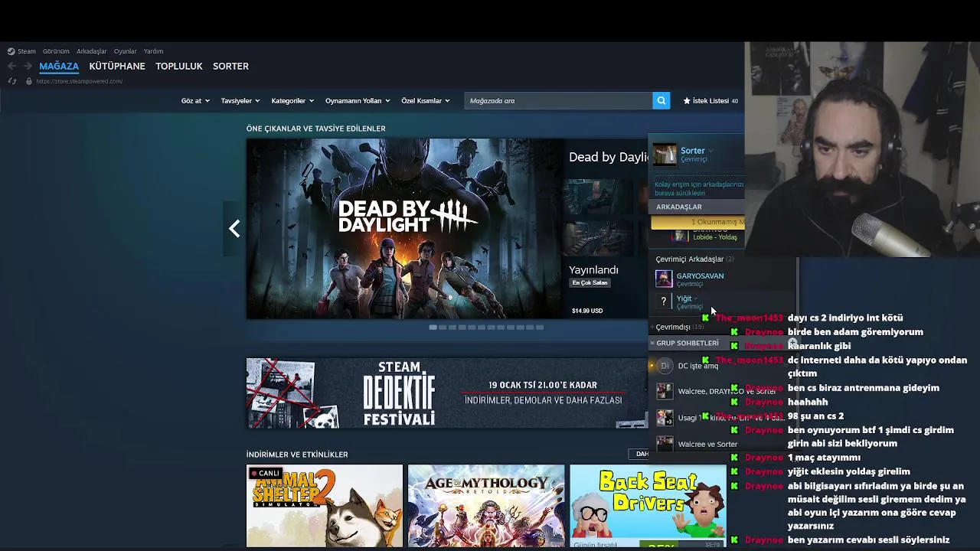Open Yiğit's friend dropdown arrow
The image size is (980, 551).
pyautogui.click(x=696, y=298)
